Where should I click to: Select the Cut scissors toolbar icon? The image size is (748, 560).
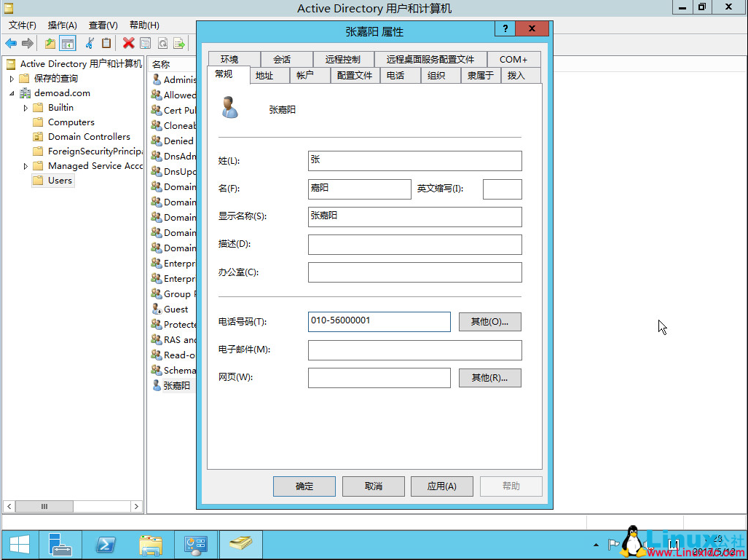[90, 44]
